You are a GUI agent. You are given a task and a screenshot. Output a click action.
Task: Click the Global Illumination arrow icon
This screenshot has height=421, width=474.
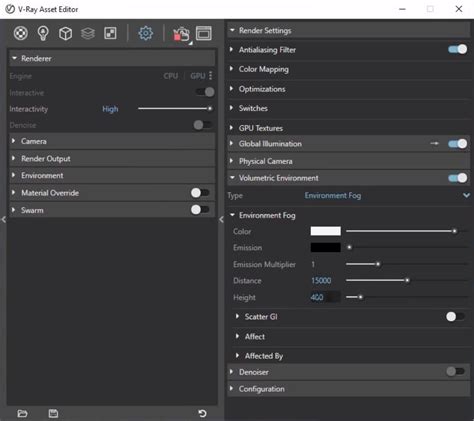(434, 144)
